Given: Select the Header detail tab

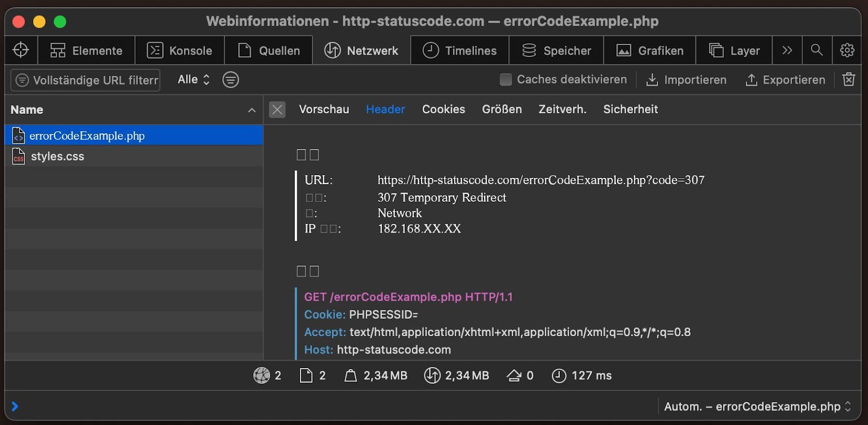Looking at the screenshot, I should tap(385, 109).
